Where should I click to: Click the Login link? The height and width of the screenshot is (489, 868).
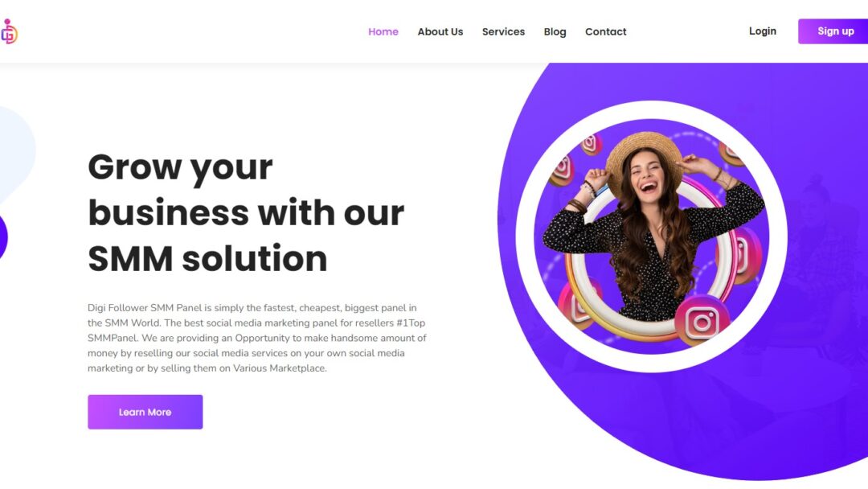coord(762,31)
